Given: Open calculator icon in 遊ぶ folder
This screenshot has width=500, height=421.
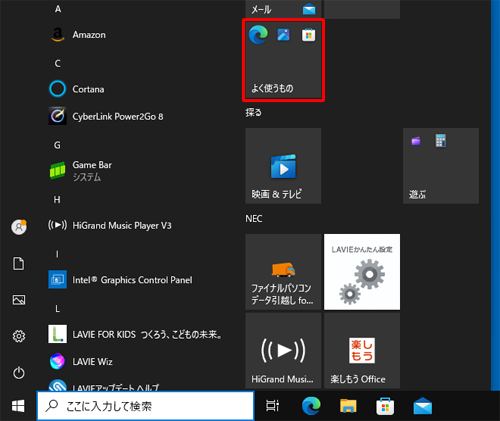Looking at the screenshot, I should pyautogui.click(x=441, y=140).
